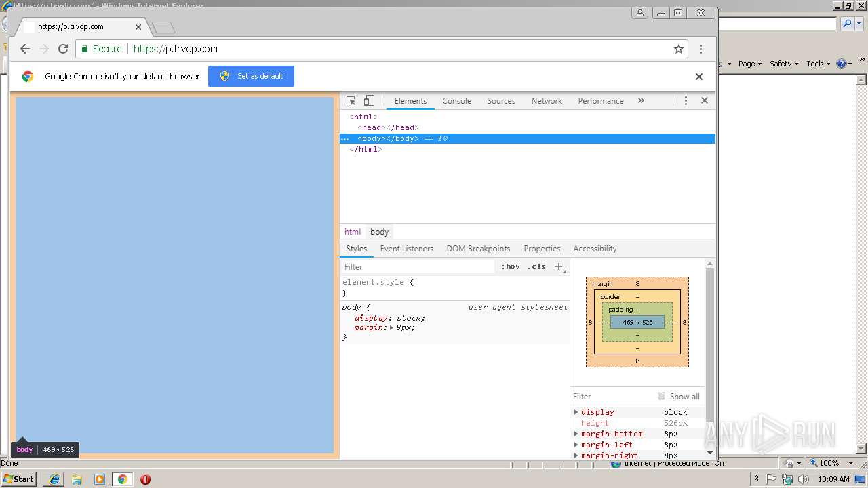Go back with Chrome's back arrow
This screenshot has height=488, width=868.
click(x=25, y=49)
